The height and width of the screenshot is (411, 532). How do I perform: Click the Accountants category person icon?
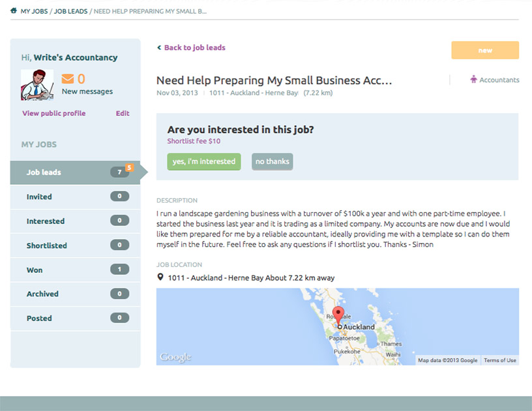click(x=473, y=79)
